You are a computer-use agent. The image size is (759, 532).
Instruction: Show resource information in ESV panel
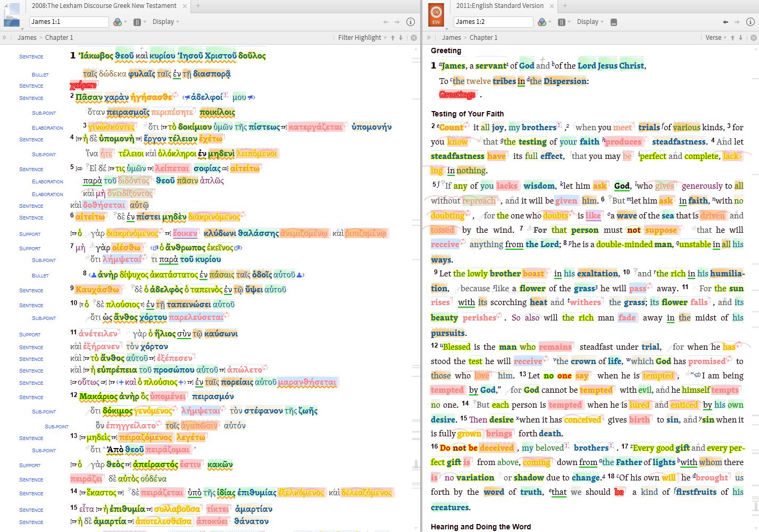750,22
